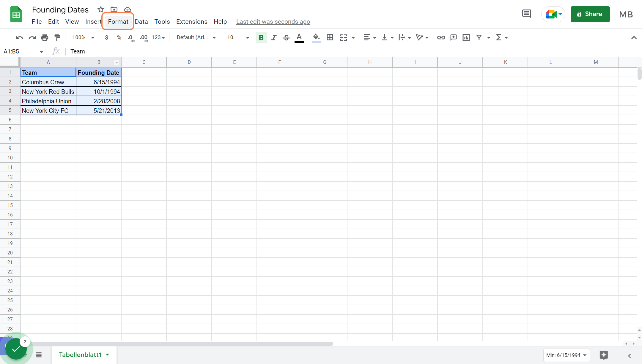Decrease decimal places
This screenshot has width=642, height=364.
[131, 38]
